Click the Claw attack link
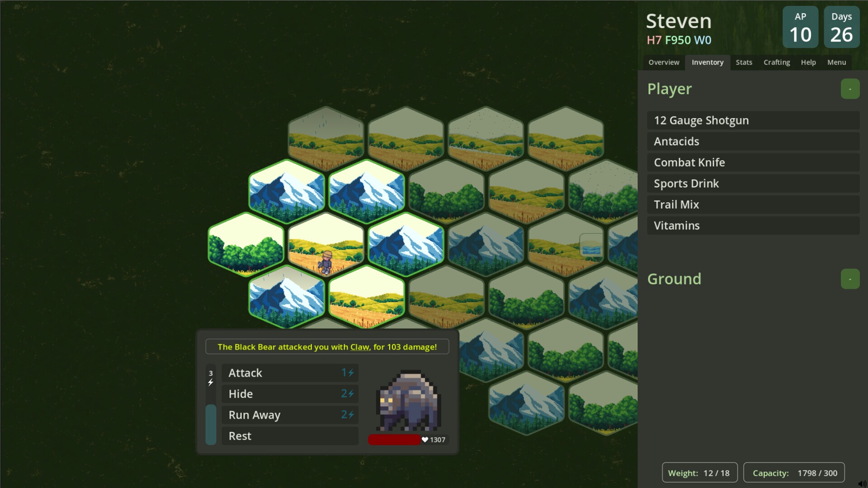868x488 pixels. point(359,347)
